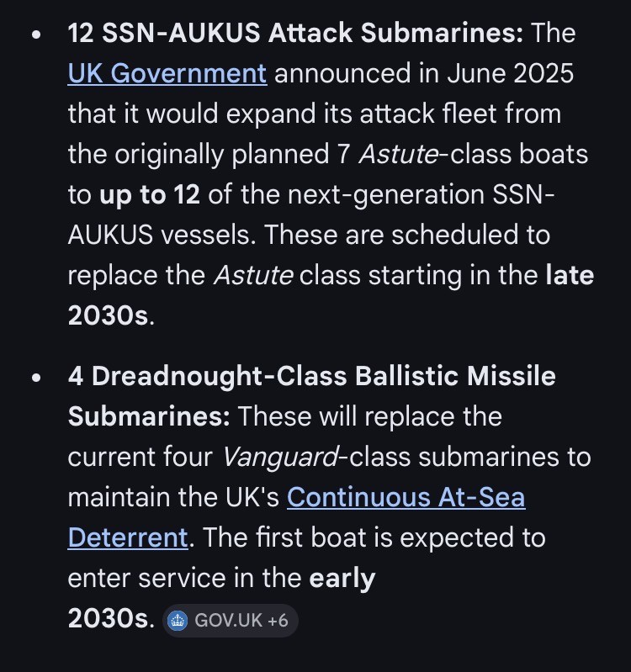Click the bold word "Submarines:" in the second bullet
The image size is (631, 672).
click(150, 416)
